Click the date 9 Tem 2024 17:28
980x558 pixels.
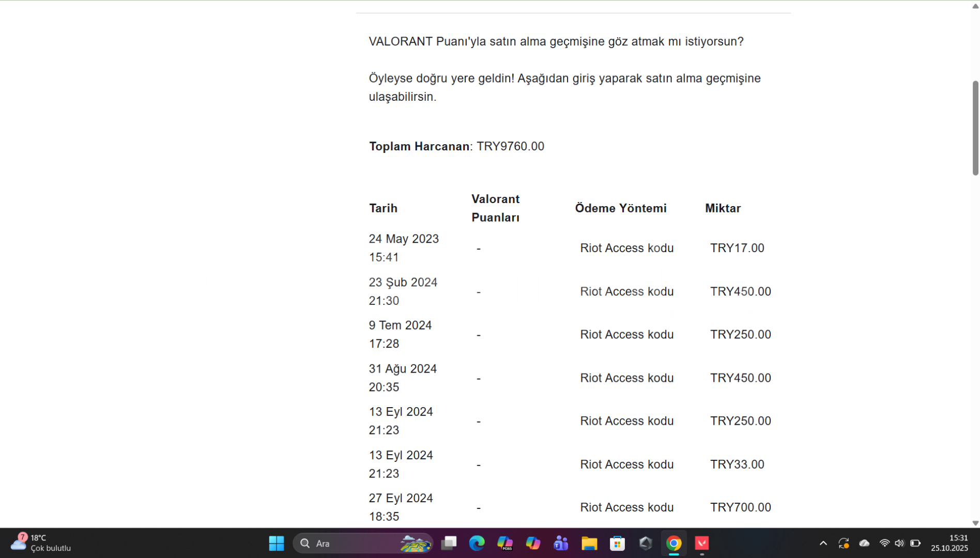(400, 334)
